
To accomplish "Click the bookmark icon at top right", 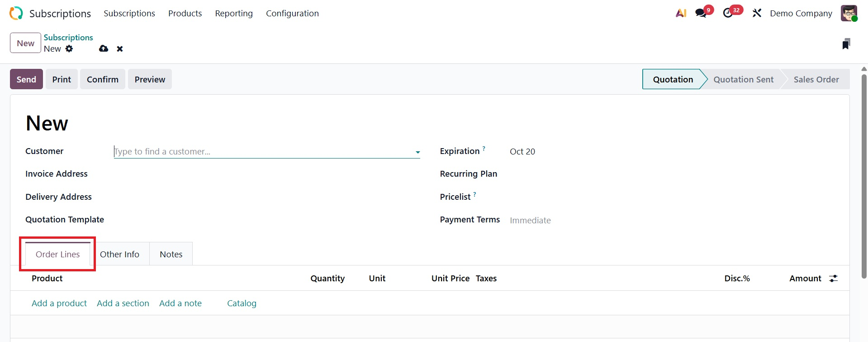I will tap(846, 43).
